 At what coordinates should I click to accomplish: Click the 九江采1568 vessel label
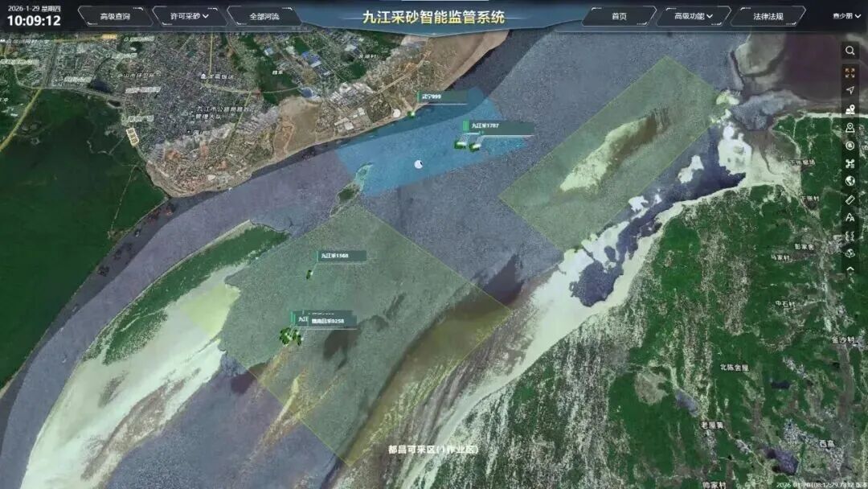(x=335, y=256)
